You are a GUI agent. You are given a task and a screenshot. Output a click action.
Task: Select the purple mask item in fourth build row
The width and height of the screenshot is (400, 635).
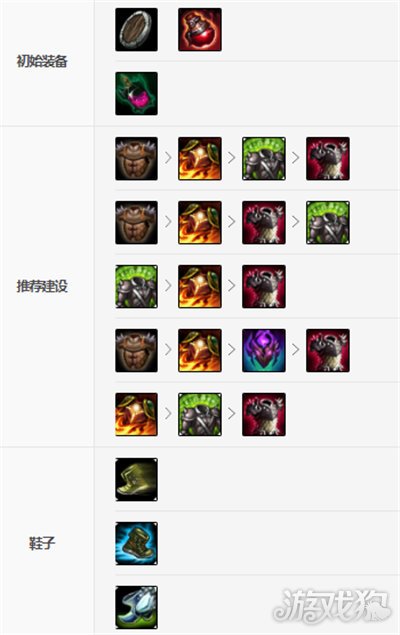pos(264,350)
